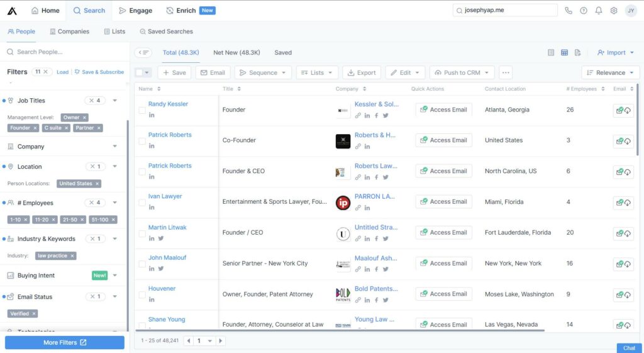Image resolution: width=644 pixels, height=353 pixels.
Task: Expand the Location filter
Action: (x=115, y=166)
